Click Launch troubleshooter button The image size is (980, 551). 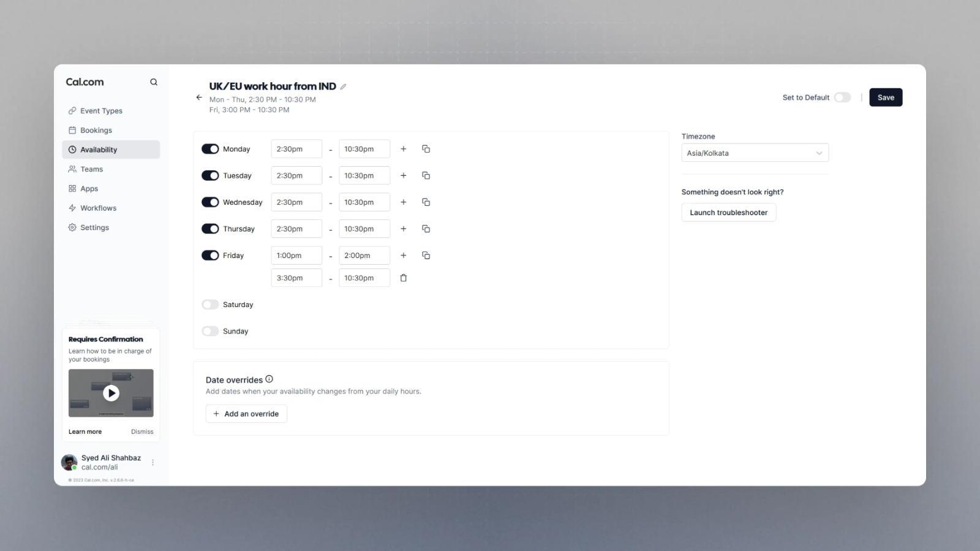click(729, 213)
